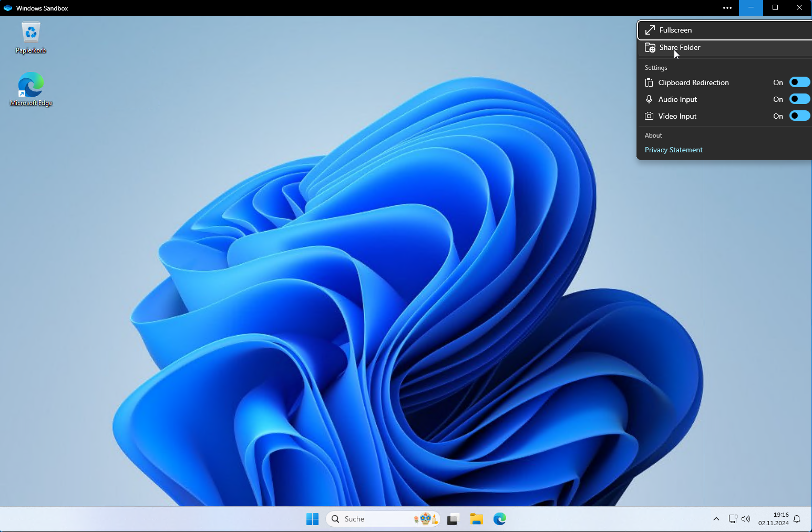Click the Windows Sandbox title bar icon
The width and height of the screenshot is (812, 532).
pyautogui.click(x=7, y=8)
